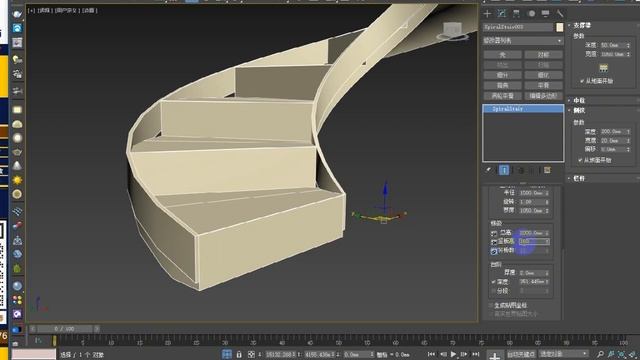Click the 编辑多边形 modifier button
This screenshot has width=640, height=360.
click(x=544, y=96)
